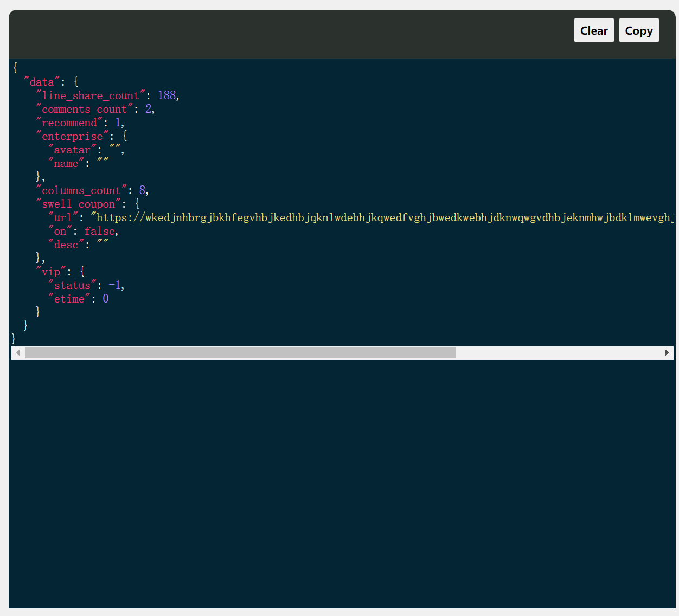This screenshot has width=679, height=616.
Task: Click the recommend value 1
Action: coord(117,123)
